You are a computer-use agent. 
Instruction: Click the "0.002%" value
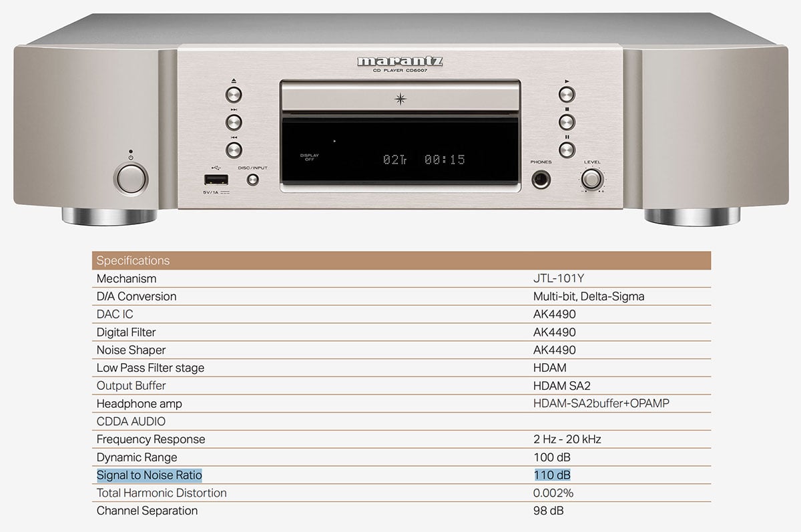coord(553,493)
